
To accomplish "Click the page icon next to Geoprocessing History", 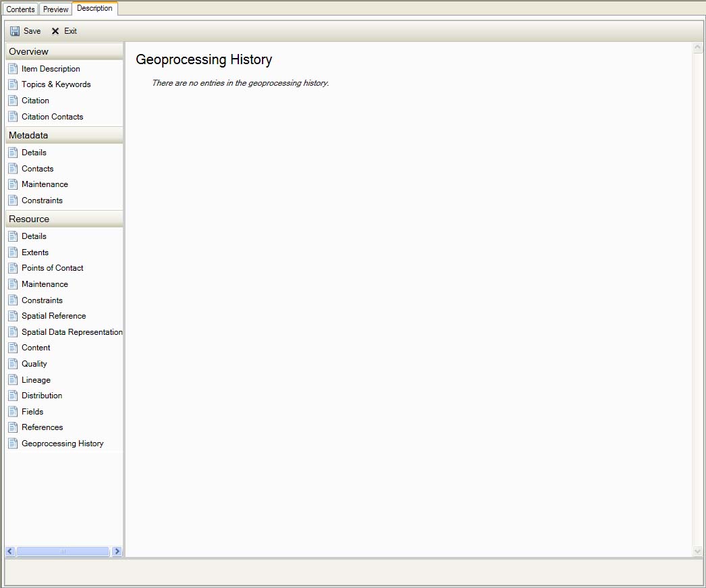I will (13, 444).
